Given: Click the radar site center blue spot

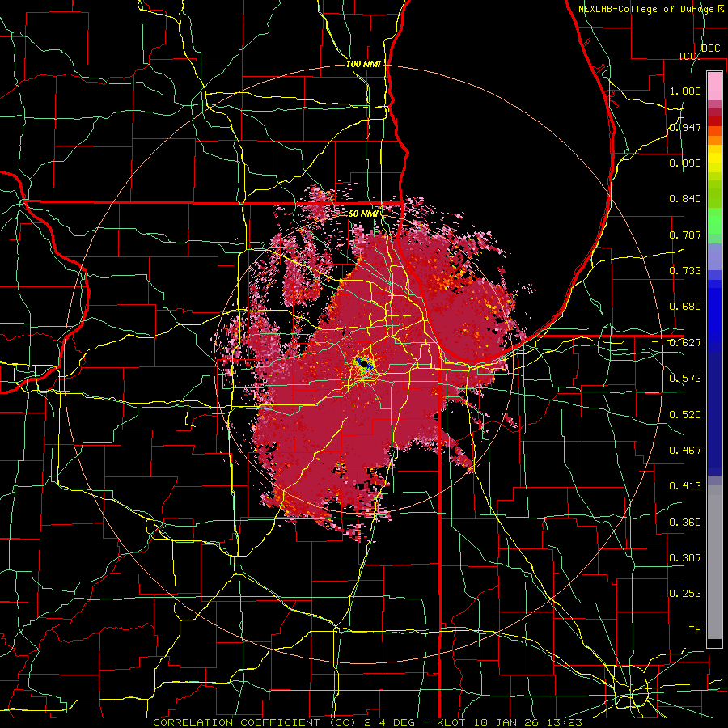Looking at the screenshot, I should pos(365,365).
